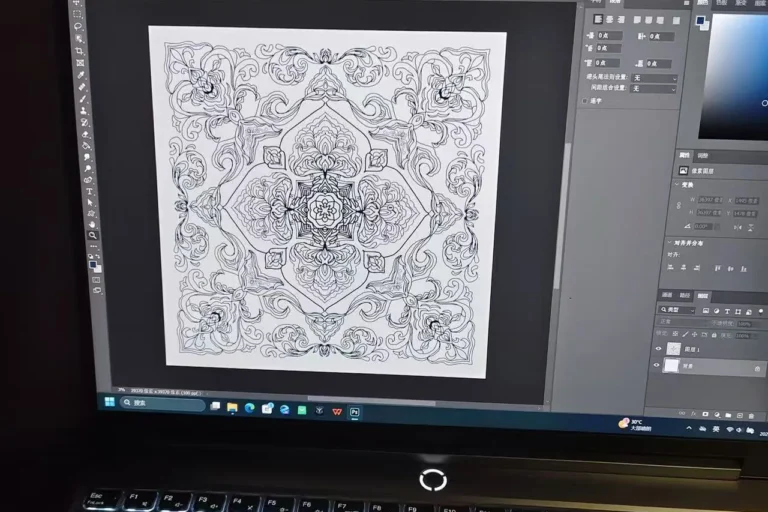Select the Path Selection arrow tool
Image resolution: width=768 pixels, height=512 pixels.
[90, 202]
